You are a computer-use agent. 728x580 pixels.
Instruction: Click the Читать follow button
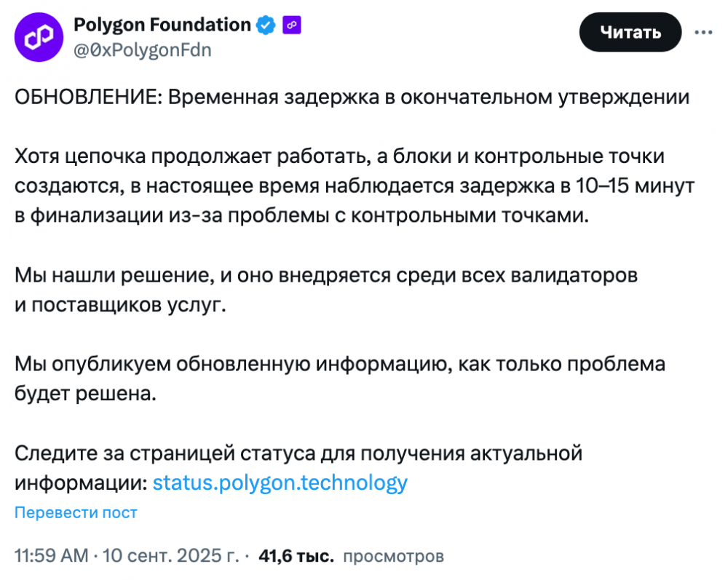[630, 32]
